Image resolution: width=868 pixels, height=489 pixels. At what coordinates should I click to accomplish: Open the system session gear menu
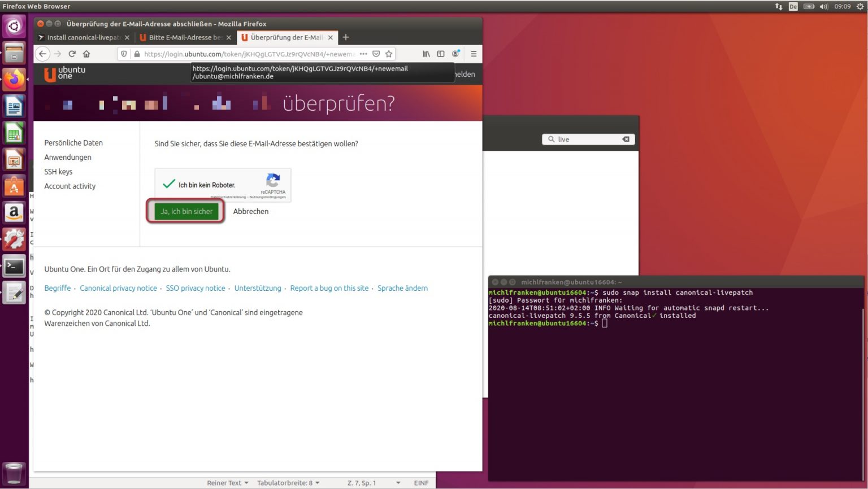point(860,6)
